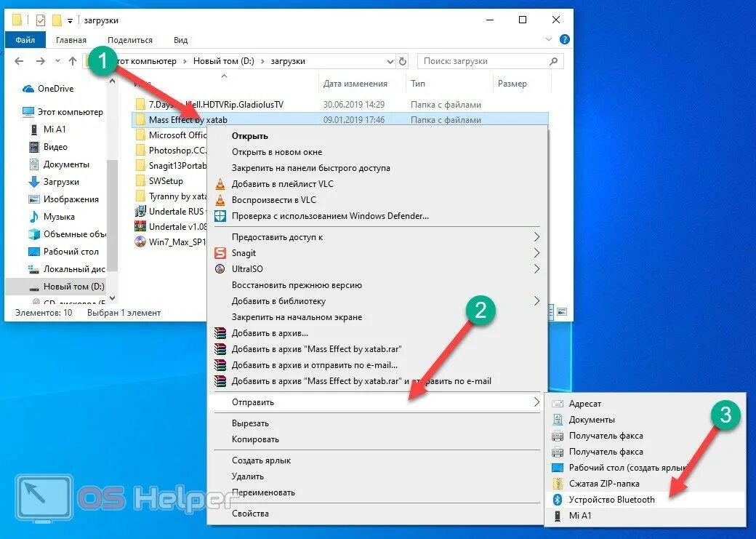Click the desktop shortcut icon in the submenu
The image size is (756, 539).
558,468
